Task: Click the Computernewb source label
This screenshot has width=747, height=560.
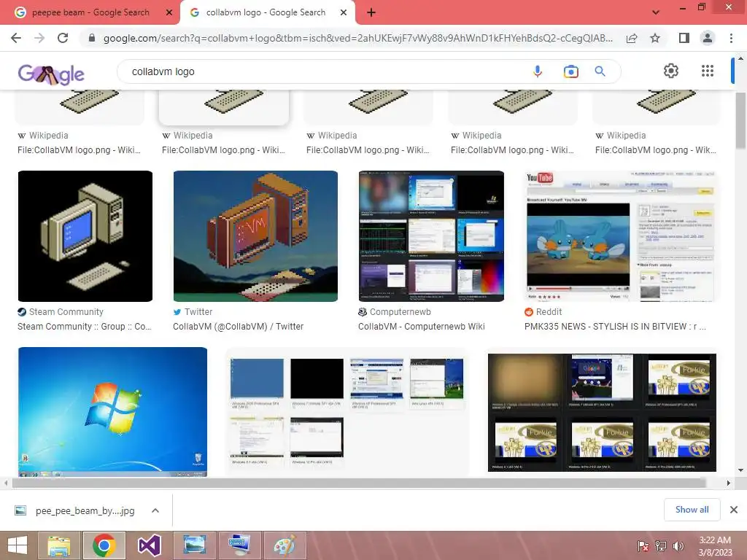Action: tap(400, 312)
